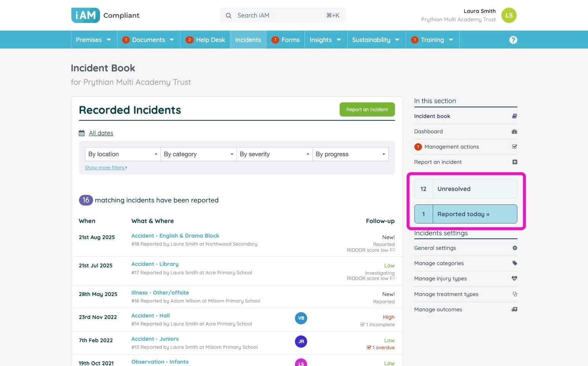Click the help question mark icon
Viewport: 588px width, 366px height.
click(513, 40)
